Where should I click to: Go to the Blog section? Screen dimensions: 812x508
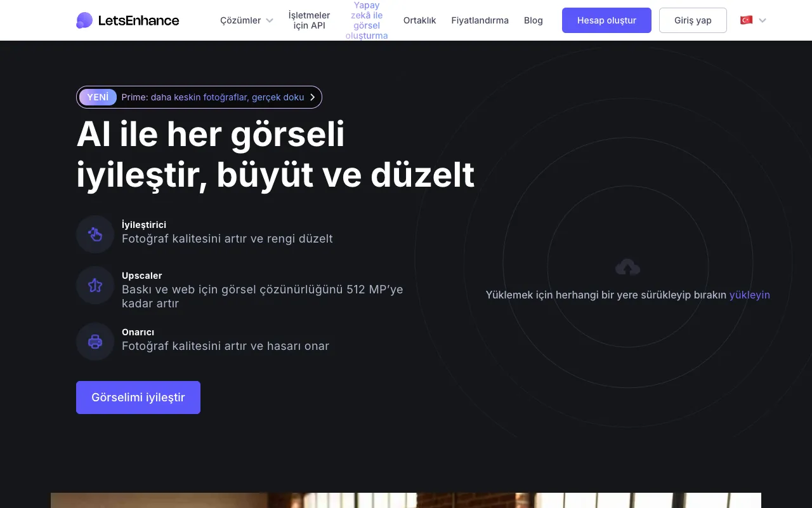[533, 20]
